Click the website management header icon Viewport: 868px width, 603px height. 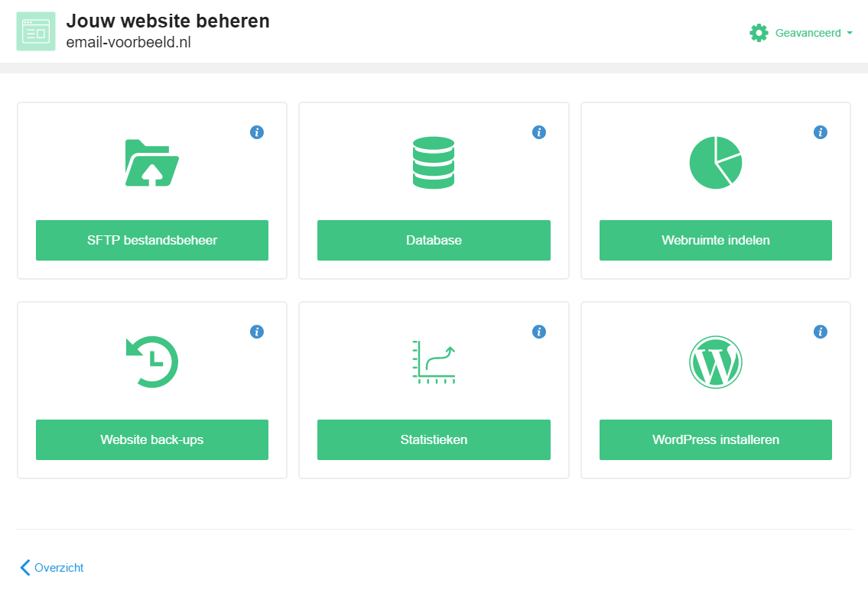coord(36,31)
